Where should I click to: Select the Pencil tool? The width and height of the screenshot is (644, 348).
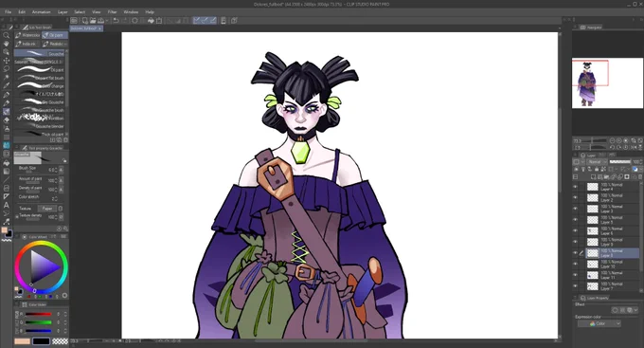tap(7, 102)
